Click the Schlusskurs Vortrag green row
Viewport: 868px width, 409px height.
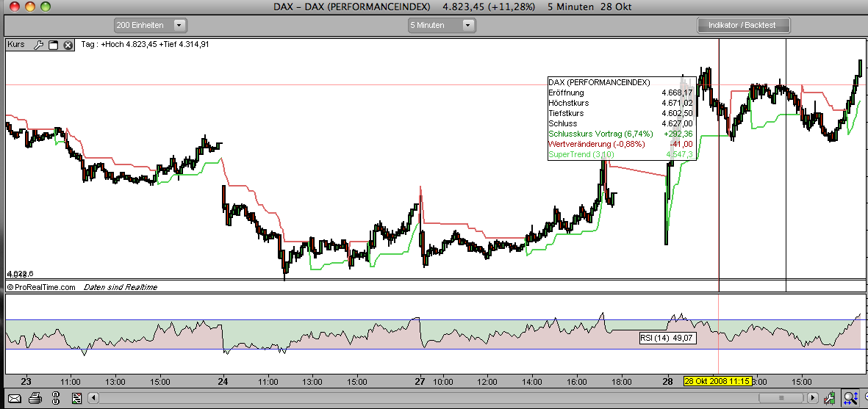pos(620,134)
